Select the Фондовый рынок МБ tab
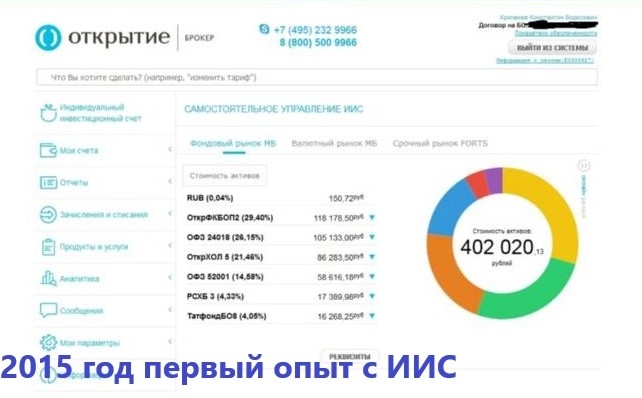 pyautogui.click(x=233, y=143)
